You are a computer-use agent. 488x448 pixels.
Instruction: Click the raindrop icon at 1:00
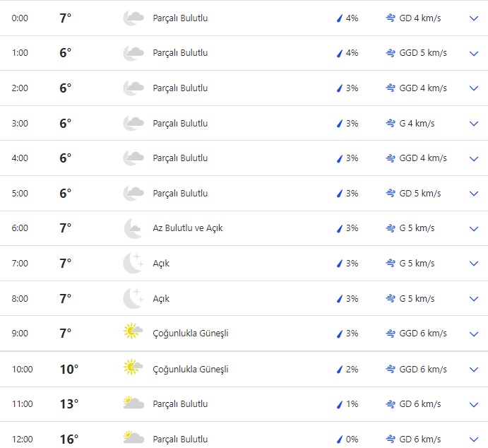(x=340, y=53)
